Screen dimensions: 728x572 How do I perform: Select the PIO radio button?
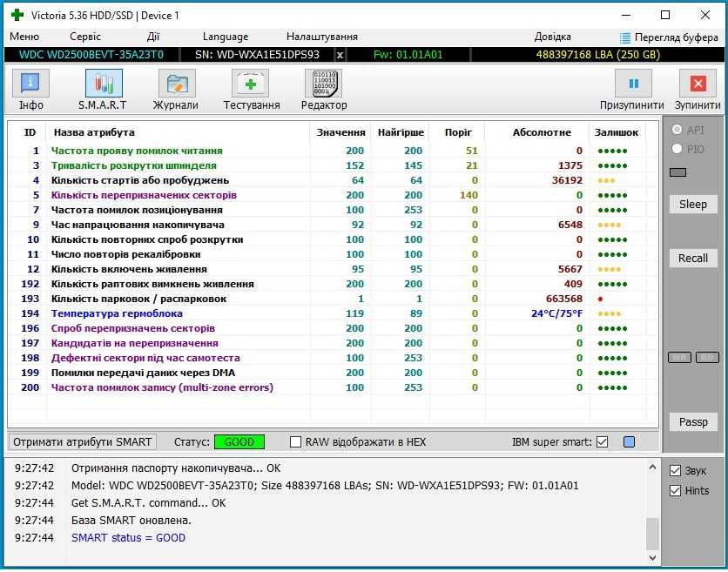677,149
